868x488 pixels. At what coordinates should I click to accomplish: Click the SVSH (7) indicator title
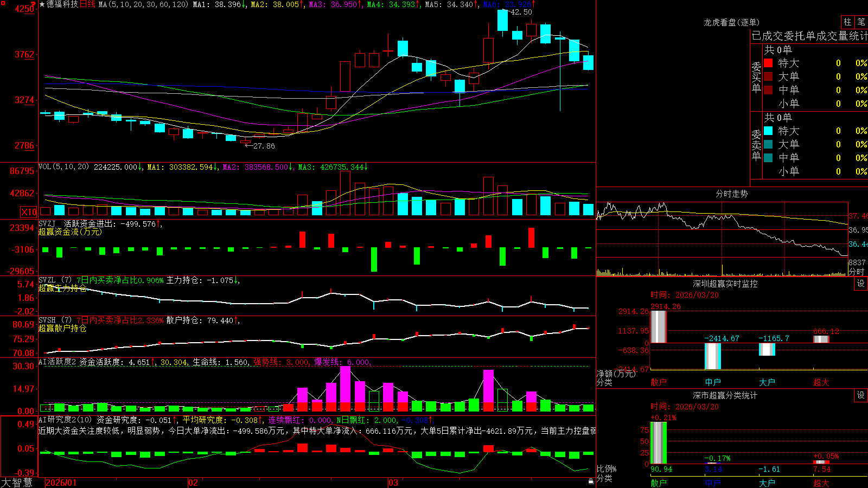coord(55,320)
